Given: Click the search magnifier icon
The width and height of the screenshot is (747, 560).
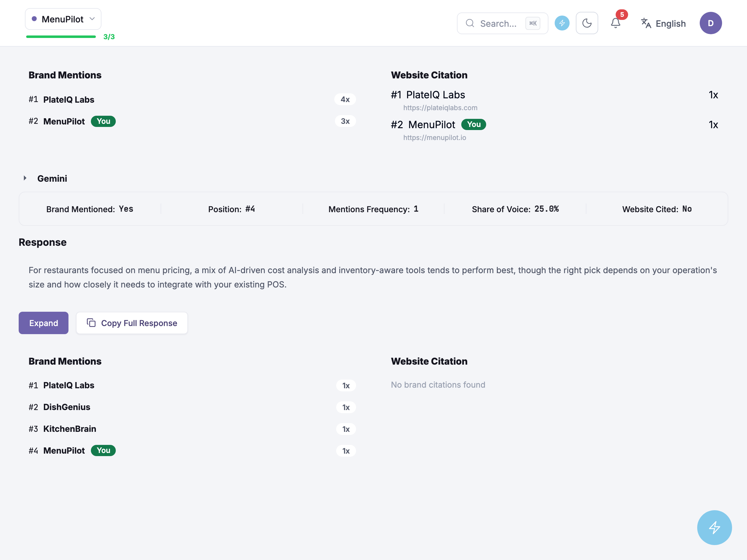Looking at the screenshot, I should (470, 23).
